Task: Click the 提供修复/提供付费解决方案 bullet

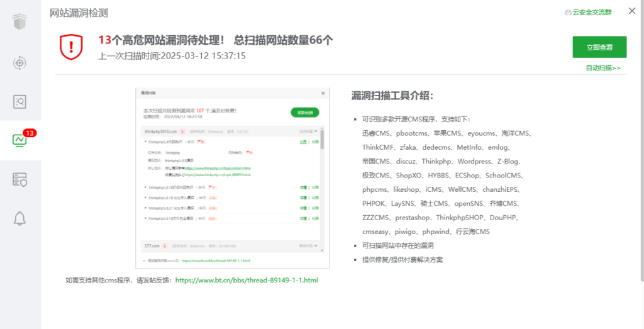Action: 402,260
